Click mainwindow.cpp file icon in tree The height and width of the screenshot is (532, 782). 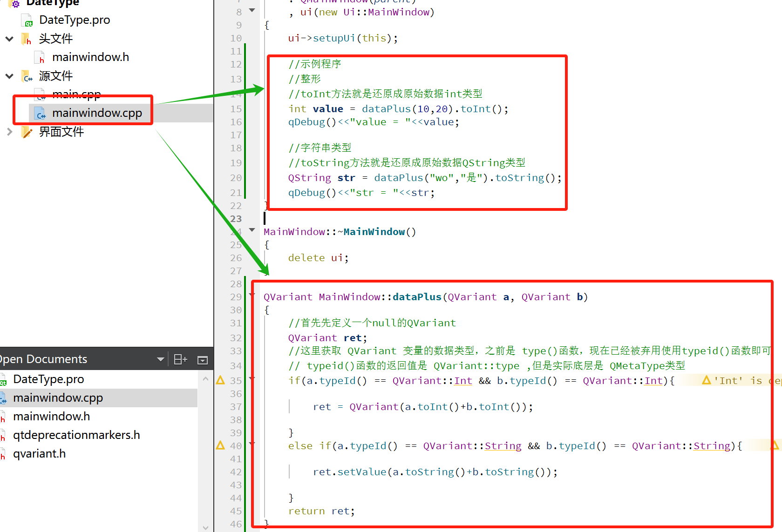[41, 113]
